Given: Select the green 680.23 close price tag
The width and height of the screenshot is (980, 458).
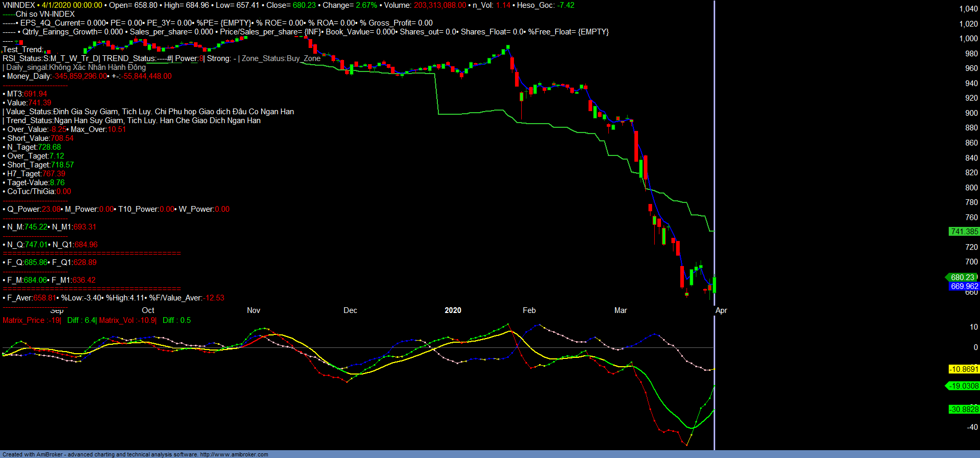Looking at the screenshot, I should point(962,278).
